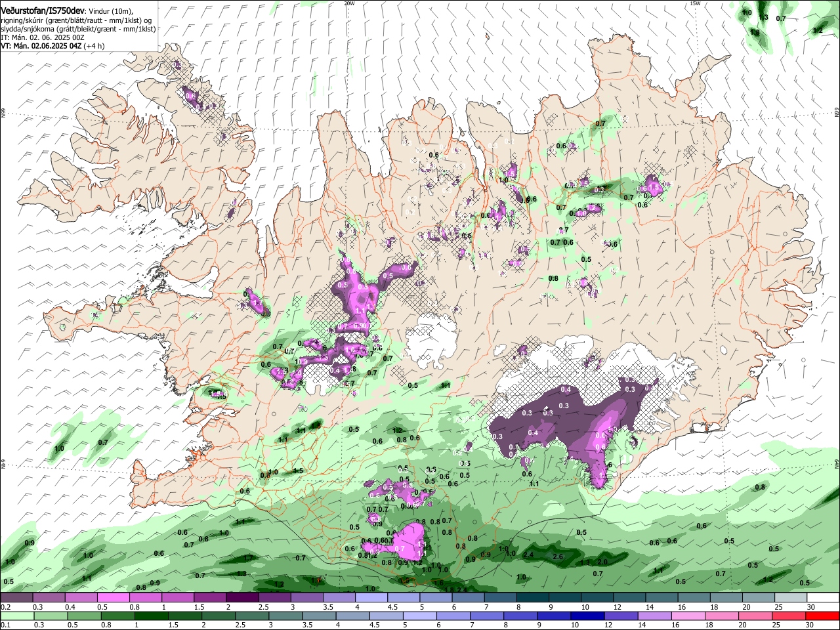Image resolution: width=840 pixels, height=630 pixels.
Task: Pick the dark teal snow legend swatch starting at 8
Action: (x=533, y=598)
